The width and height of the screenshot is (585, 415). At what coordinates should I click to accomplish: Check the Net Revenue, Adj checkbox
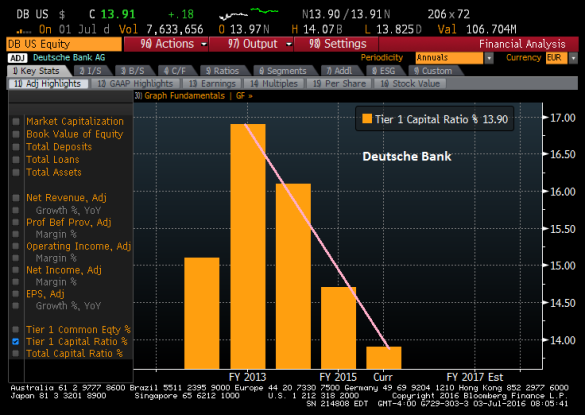[x=16, y=198]
